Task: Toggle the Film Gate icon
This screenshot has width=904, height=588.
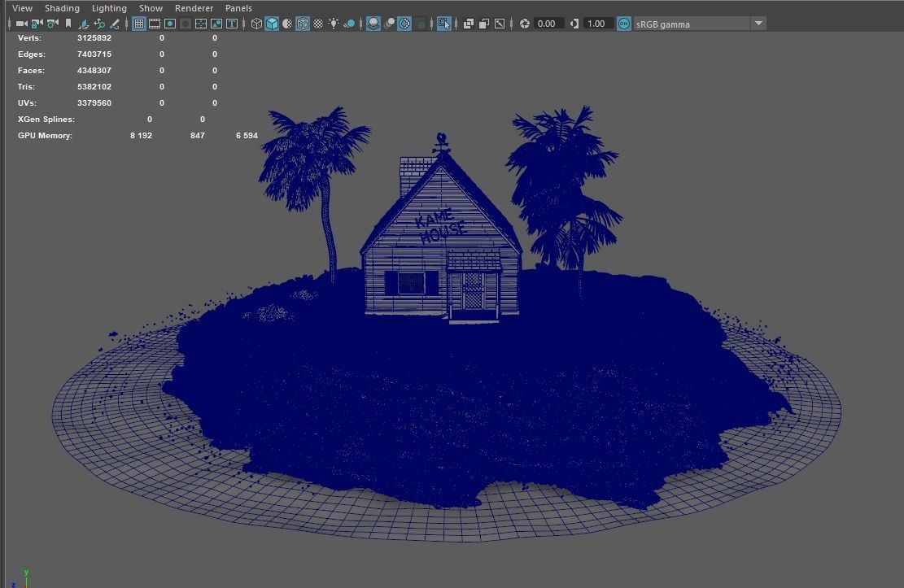Action: tap(155, 24)
